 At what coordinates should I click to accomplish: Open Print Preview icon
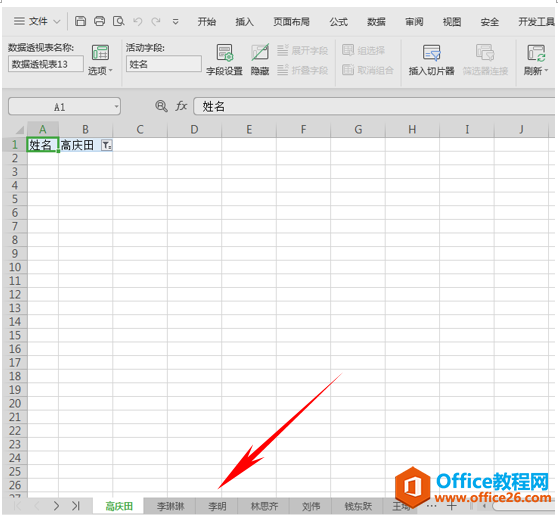coord(119,21)
